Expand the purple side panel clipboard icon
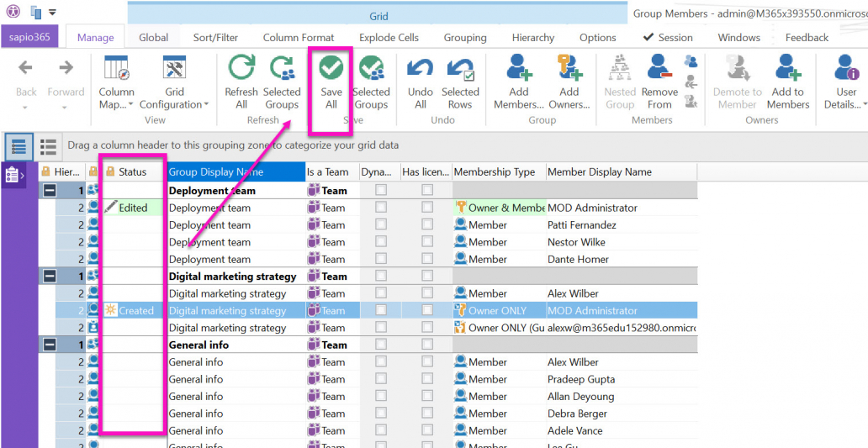This screenshot has width=868, height=448. click(13, 176)
